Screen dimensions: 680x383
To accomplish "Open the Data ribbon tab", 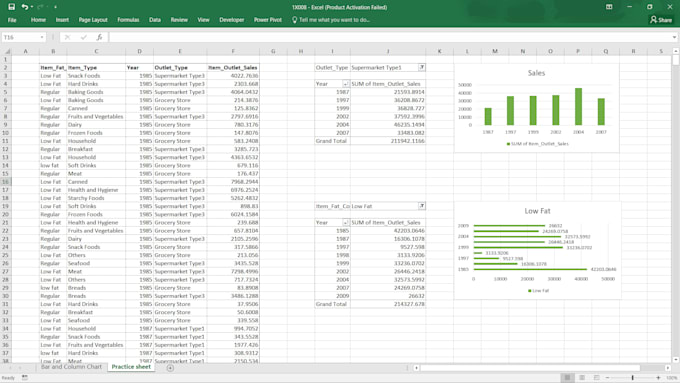I will tap(155, 20).
